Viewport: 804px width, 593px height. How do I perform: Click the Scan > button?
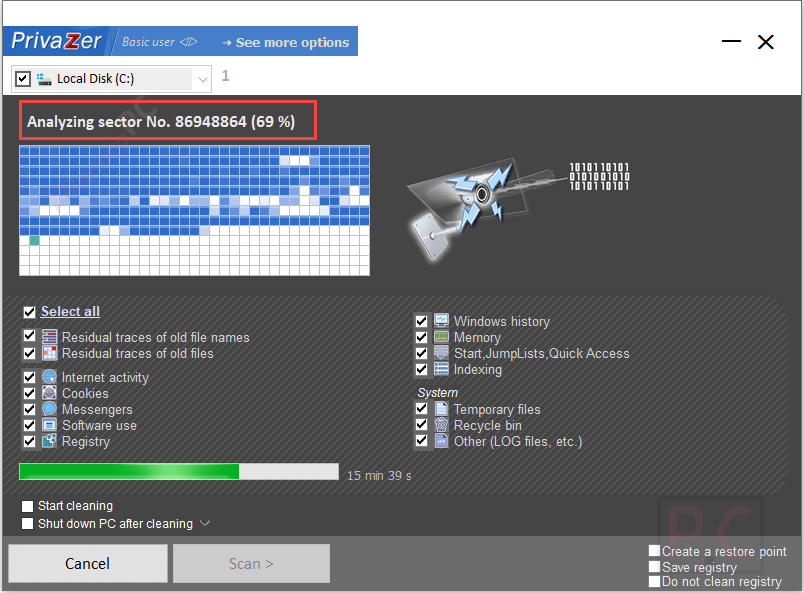click(251, 563)
